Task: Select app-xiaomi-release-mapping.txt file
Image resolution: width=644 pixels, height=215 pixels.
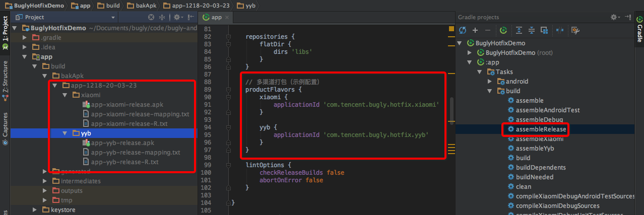Action: pyautogui.click(x=136, y=114)
